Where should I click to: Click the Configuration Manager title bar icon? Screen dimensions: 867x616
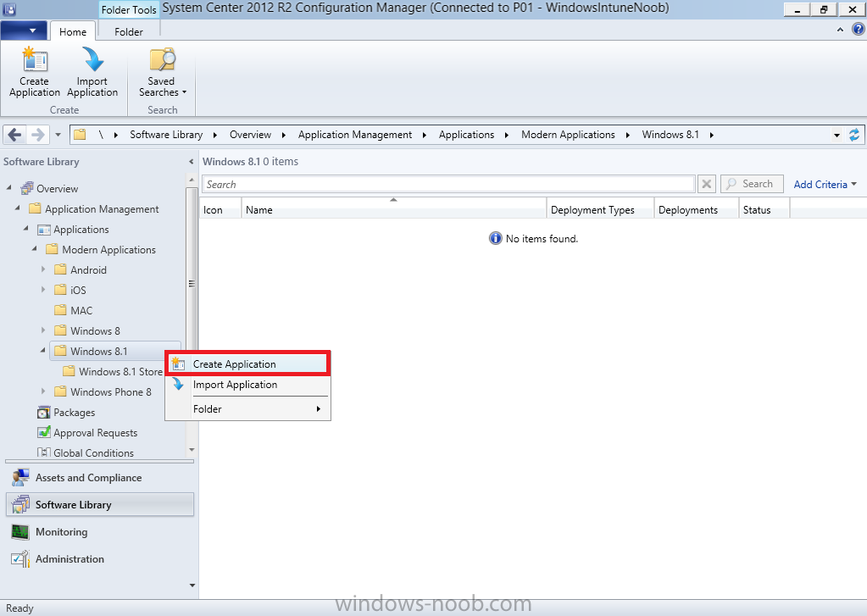coord(8,8)
